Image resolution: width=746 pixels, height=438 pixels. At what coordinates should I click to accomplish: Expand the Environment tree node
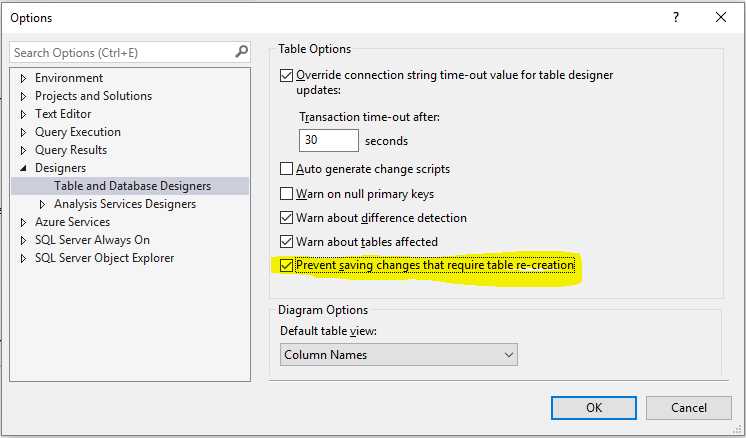coord(24,78)
